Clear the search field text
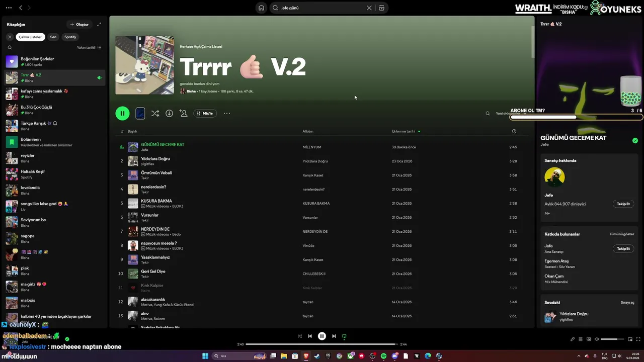Image resolution: width=644 pixels, height=362 pixels. [369, 8]
